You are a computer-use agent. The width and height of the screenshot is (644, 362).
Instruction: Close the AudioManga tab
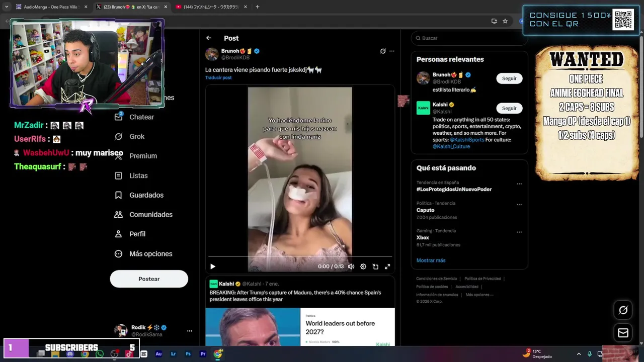tap(86, 7)
